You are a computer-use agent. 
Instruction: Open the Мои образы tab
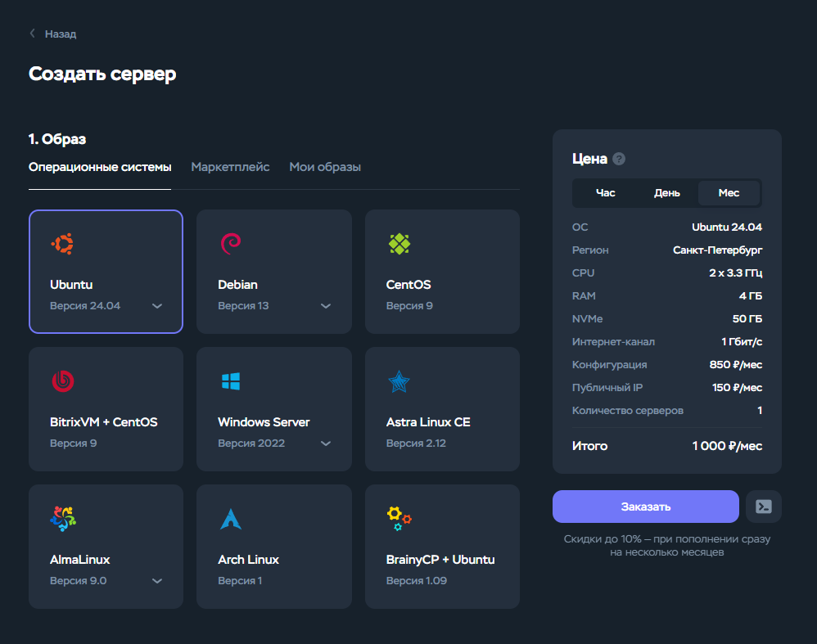pyautogui.click(x=325, y=166)
